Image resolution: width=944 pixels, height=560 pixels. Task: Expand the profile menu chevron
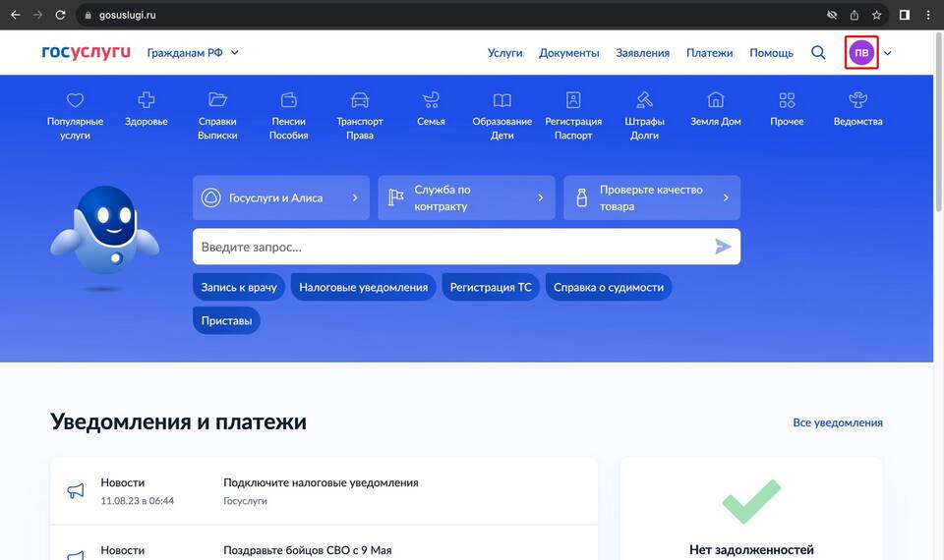coord(888,53)
